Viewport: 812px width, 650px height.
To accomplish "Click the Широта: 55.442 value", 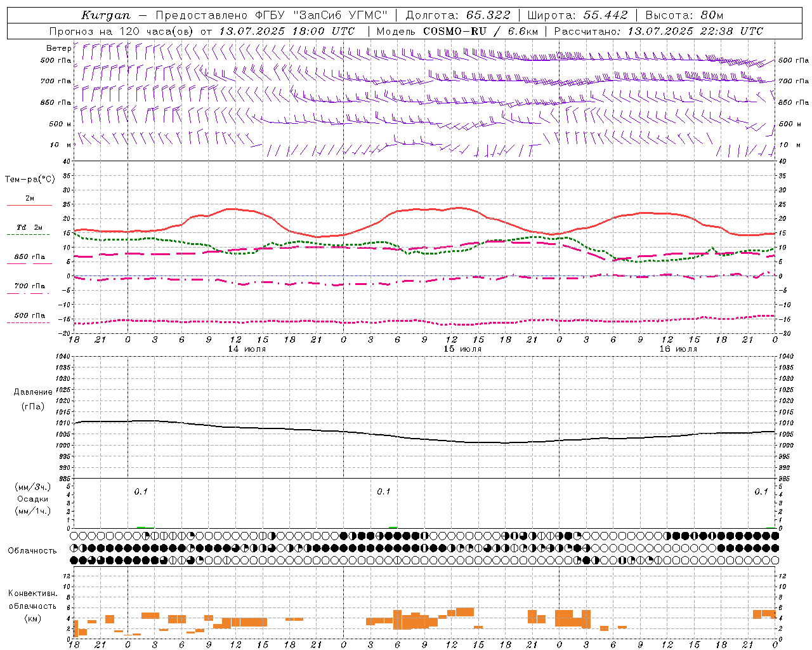I will coord(577,15).
